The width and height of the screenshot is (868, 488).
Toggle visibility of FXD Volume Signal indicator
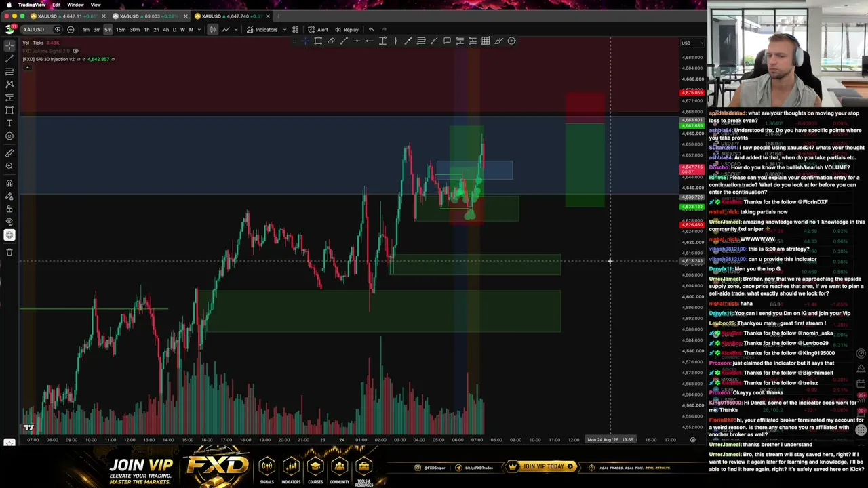(75, 51)
